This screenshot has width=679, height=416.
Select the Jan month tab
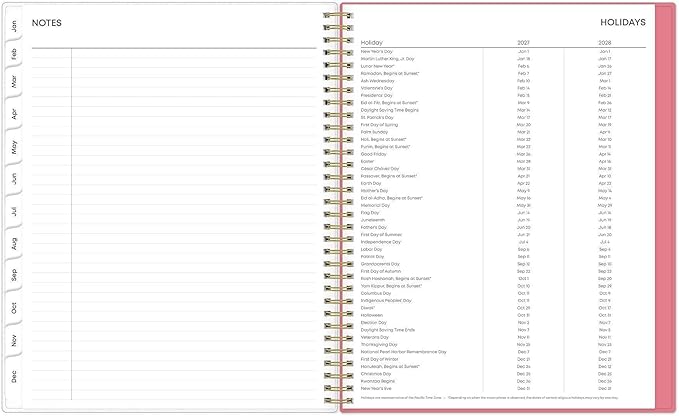[14, 26]
